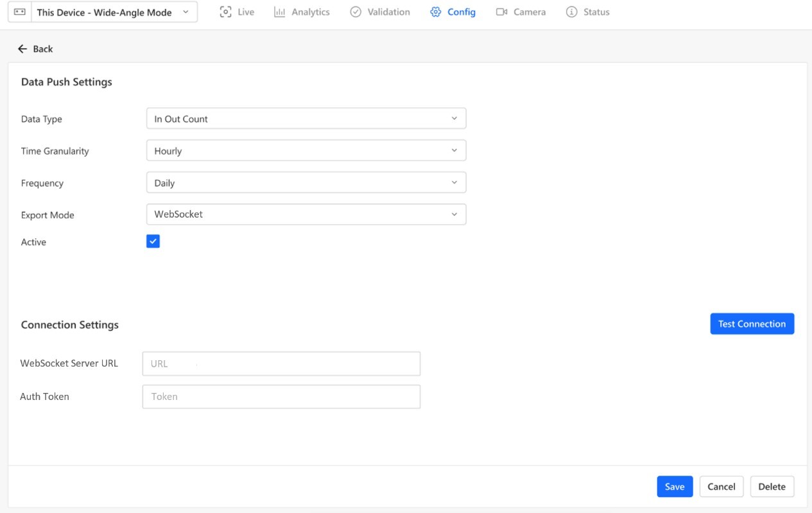This screenshot has height=513, width=812.
Task: Focus the WebSocket Server URL field
Action: click(281, 363)
